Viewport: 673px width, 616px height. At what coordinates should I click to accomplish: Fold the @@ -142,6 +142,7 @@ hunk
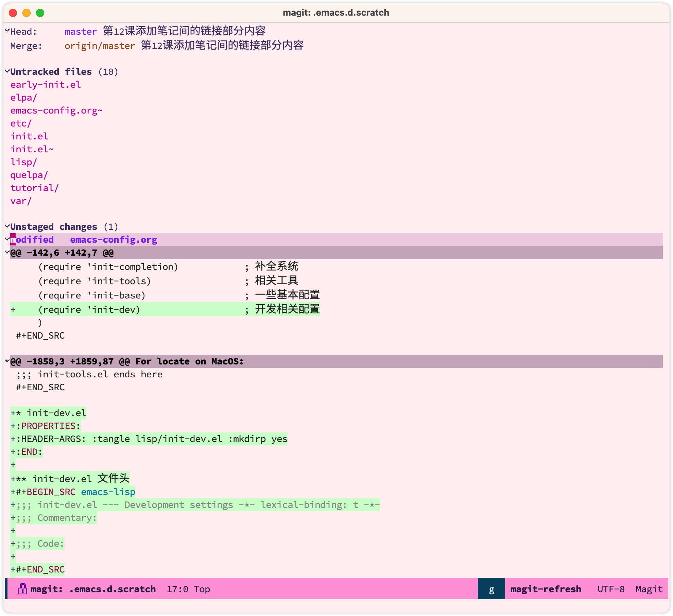pos(7,252)
